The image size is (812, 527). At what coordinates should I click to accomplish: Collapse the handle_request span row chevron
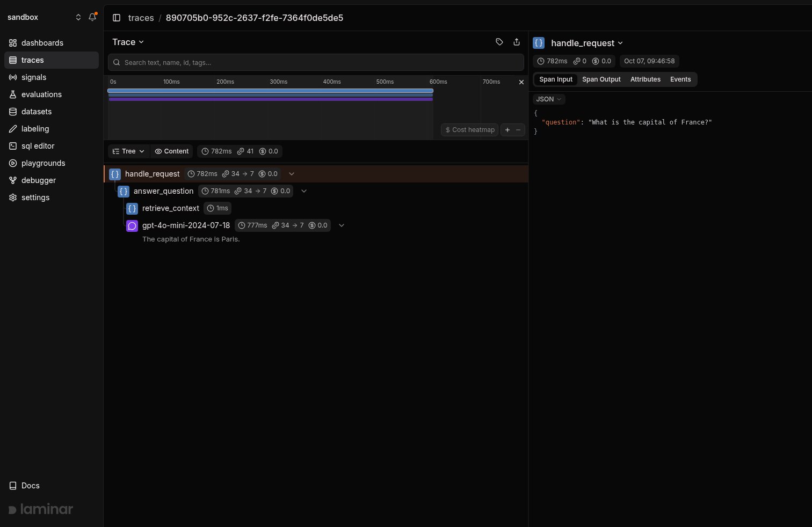292,174
